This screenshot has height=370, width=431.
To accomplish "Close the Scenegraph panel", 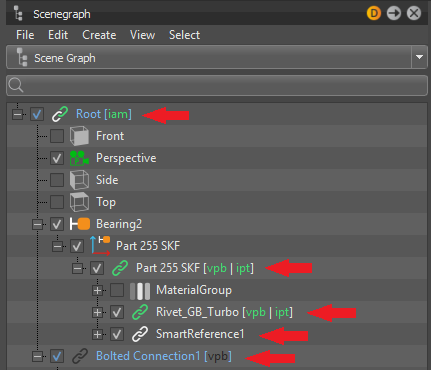I will tap(414, 13).
